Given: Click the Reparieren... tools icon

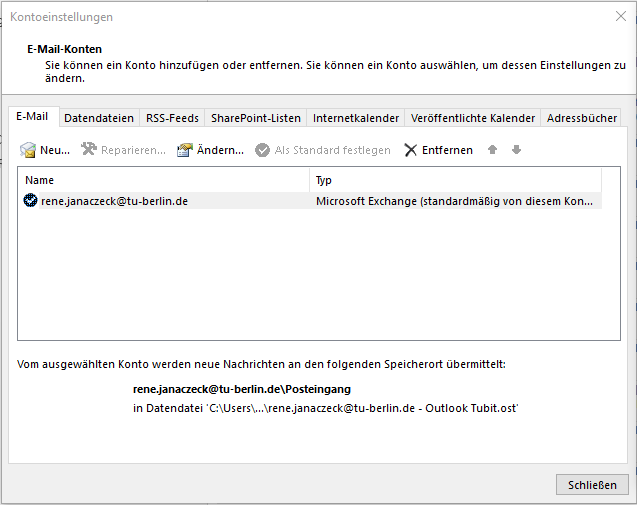Looking at the screenshot, I should click(x=89, y=150).
